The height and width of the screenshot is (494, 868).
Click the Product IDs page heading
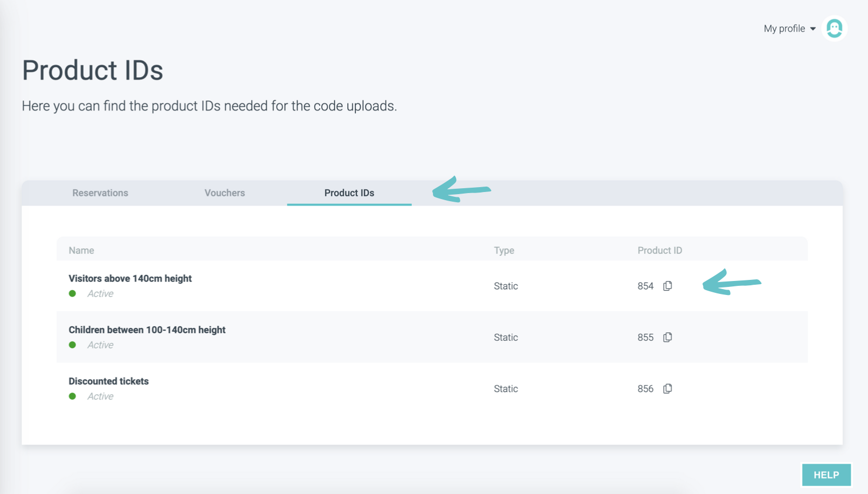point(93,71)
